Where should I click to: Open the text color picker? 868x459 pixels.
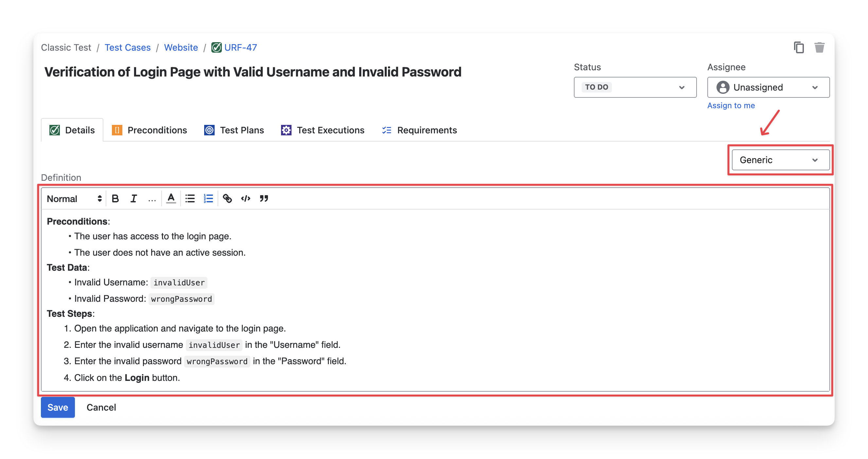pyautogui.click(x=171, y=199)
